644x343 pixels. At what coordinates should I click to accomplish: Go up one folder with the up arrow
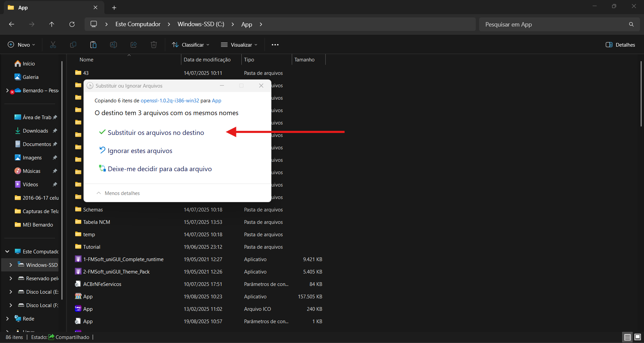[x=52, y=24]
